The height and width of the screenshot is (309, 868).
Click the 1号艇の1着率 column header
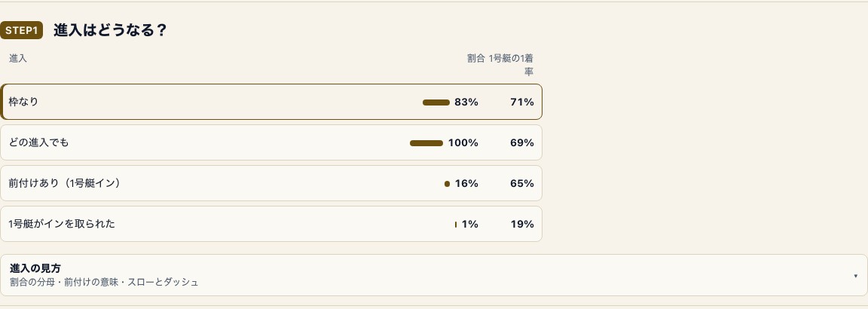[x=511, y=65]
